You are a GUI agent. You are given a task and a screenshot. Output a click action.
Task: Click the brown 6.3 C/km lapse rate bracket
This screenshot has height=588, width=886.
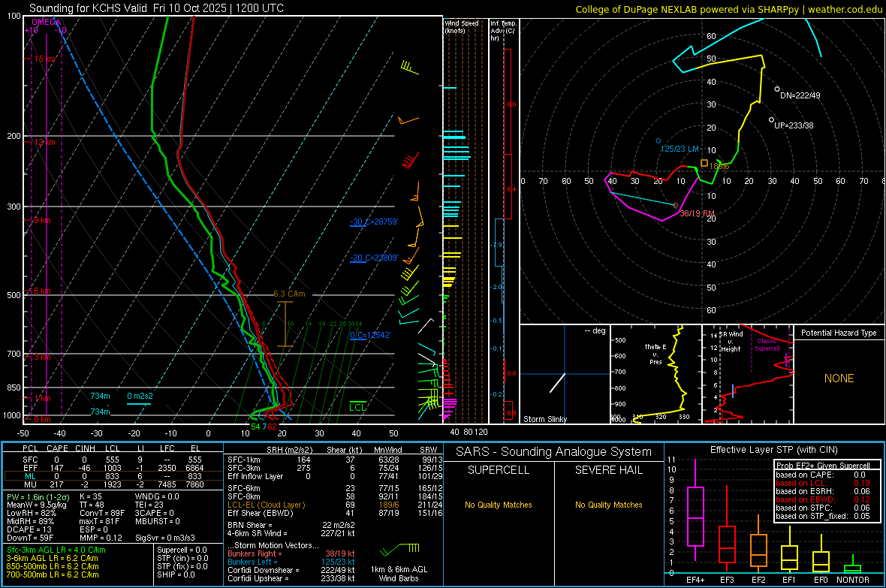coord(284,324)
